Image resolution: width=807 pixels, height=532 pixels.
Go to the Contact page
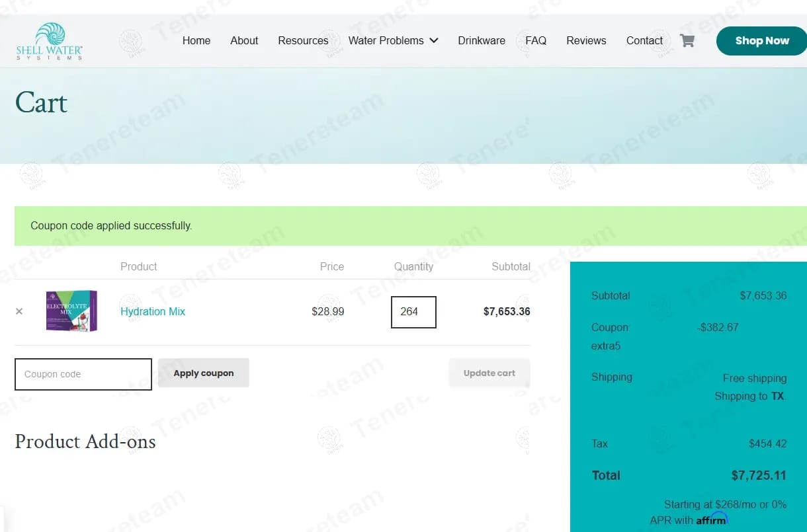tap(644, 40)
